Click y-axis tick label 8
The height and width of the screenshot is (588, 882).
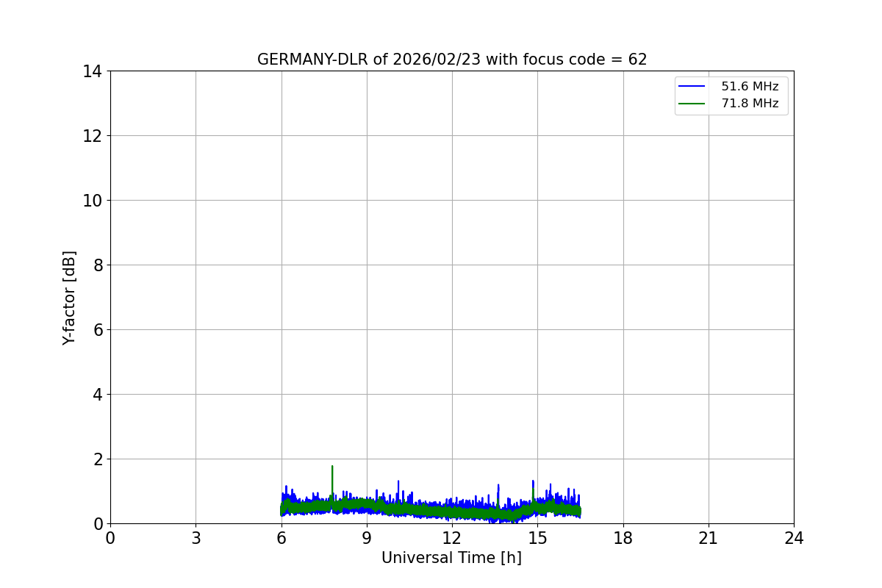98,265
